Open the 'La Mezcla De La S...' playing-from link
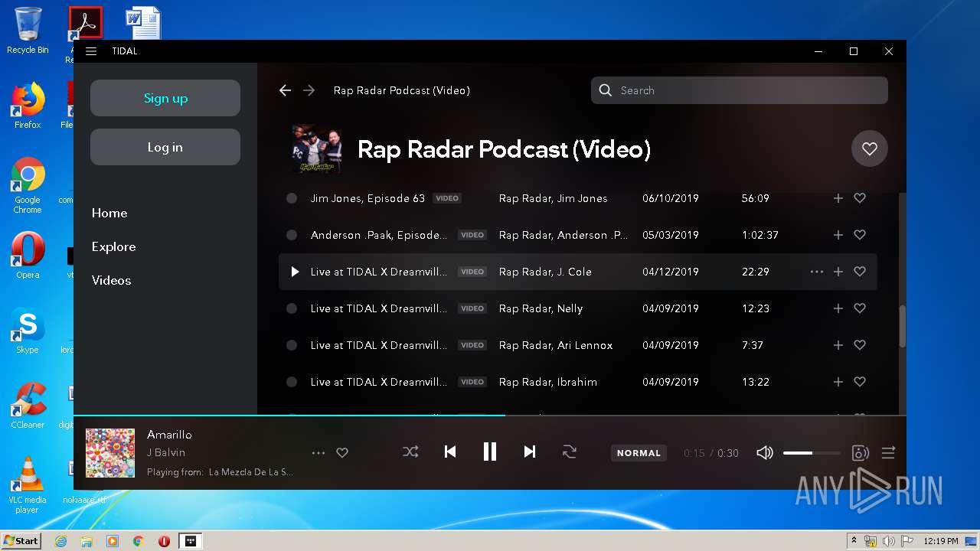 pyautogui.click(x=251, y=472)
